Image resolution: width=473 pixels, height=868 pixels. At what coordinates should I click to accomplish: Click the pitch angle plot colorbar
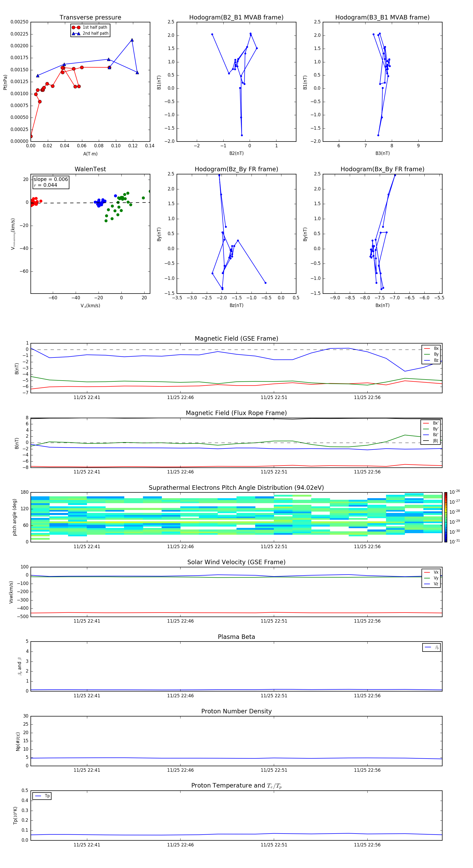click(446, 517)
